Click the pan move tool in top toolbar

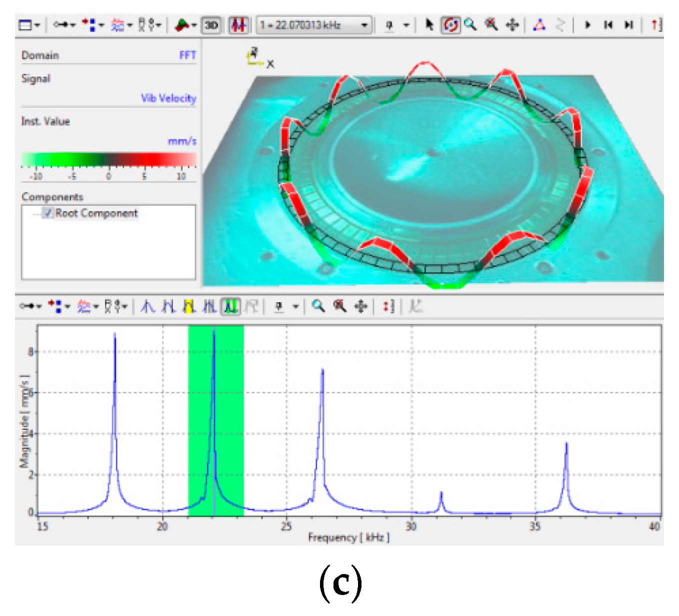[512, 24]
